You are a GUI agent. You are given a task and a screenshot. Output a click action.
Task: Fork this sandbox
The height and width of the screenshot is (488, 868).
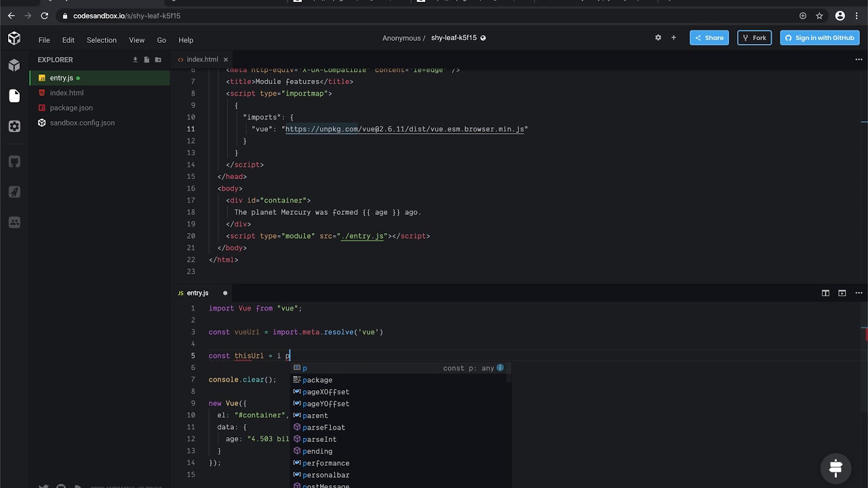tap(754, 38)
